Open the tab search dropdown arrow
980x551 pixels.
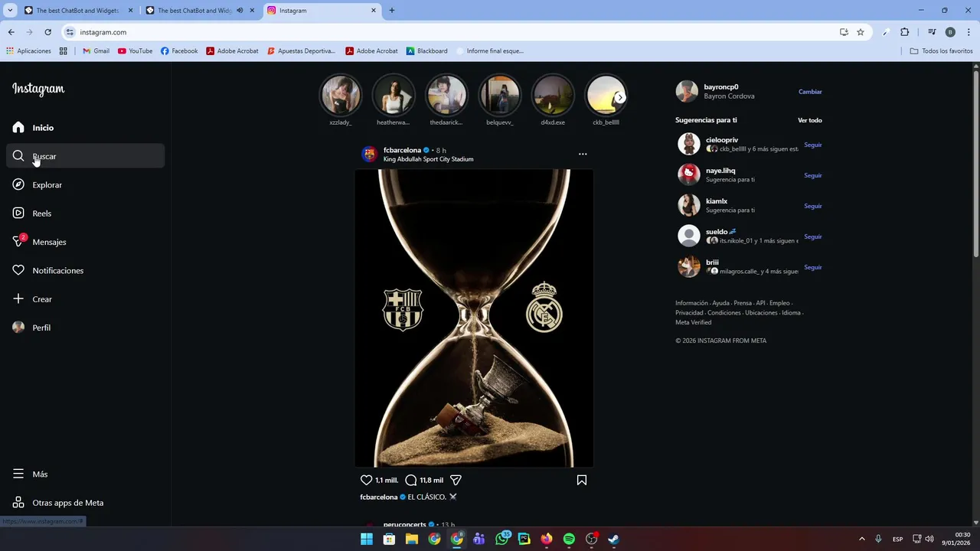coord(10,11)
